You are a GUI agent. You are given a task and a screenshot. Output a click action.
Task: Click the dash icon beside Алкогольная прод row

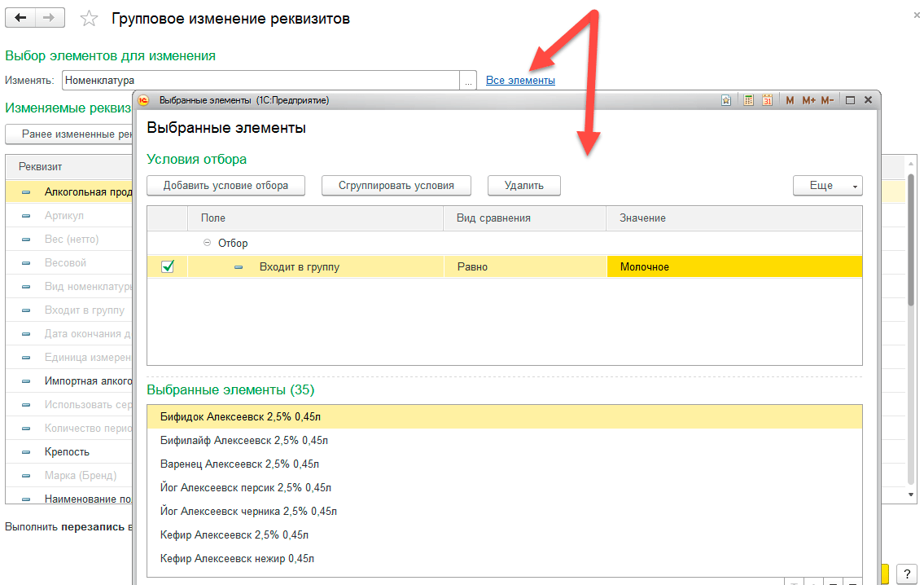[26, 192]
